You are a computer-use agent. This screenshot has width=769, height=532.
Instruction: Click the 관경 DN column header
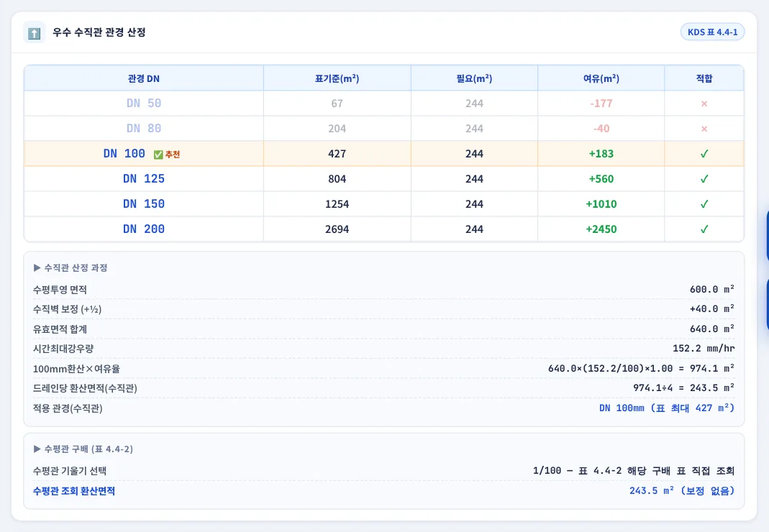click(x=144, y=78)
